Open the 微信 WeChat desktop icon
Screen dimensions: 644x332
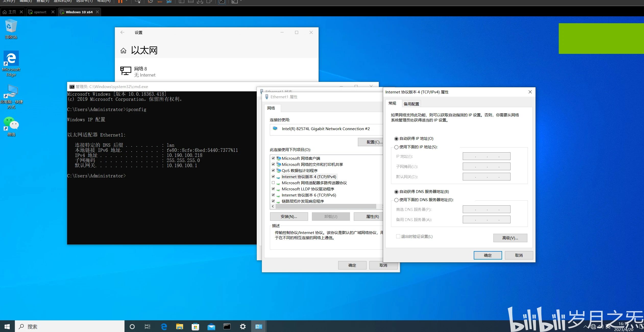(11, 126)
